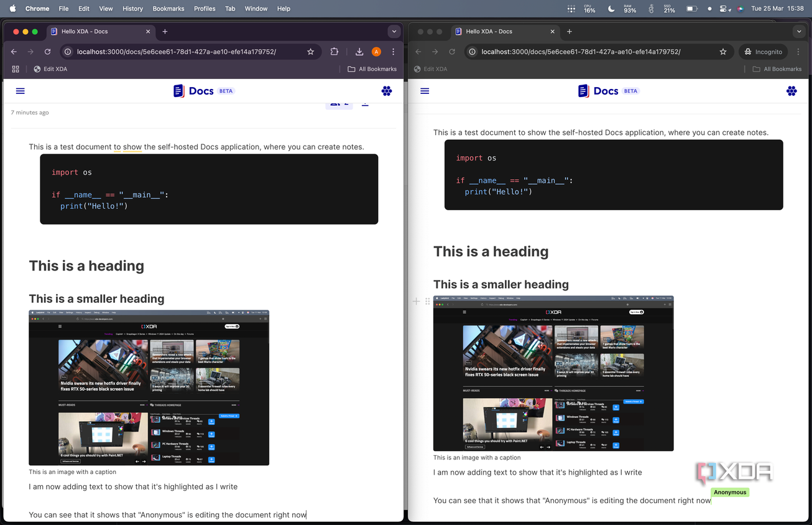Click the XDA screenshot image in Incognito document
Image resolution: width=812 pixels, height=525 pixels.
553,373
